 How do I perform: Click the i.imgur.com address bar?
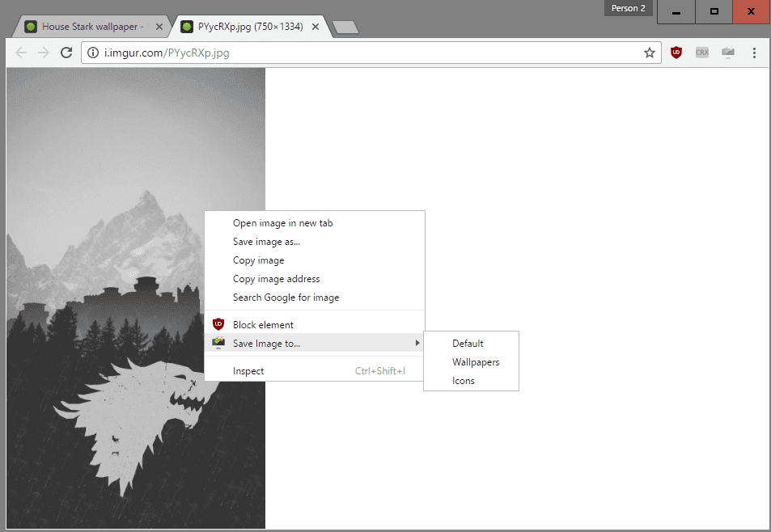tap(364, 53)
